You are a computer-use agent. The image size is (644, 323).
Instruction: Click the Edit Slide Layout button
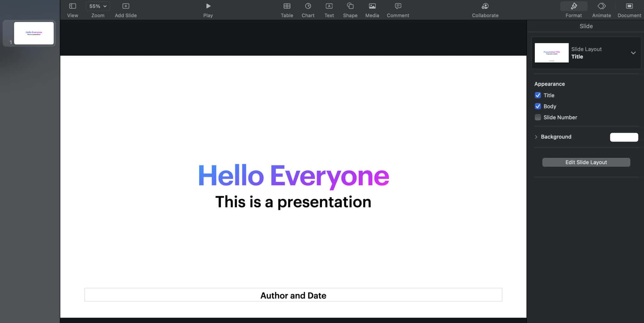coord(586,162)
